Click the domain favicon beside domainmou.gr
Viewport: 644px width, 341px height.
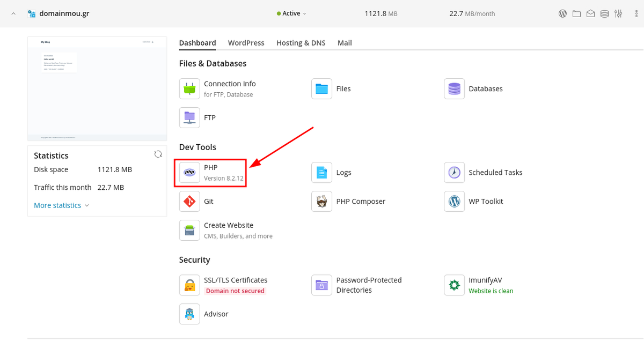click(32, 13)
